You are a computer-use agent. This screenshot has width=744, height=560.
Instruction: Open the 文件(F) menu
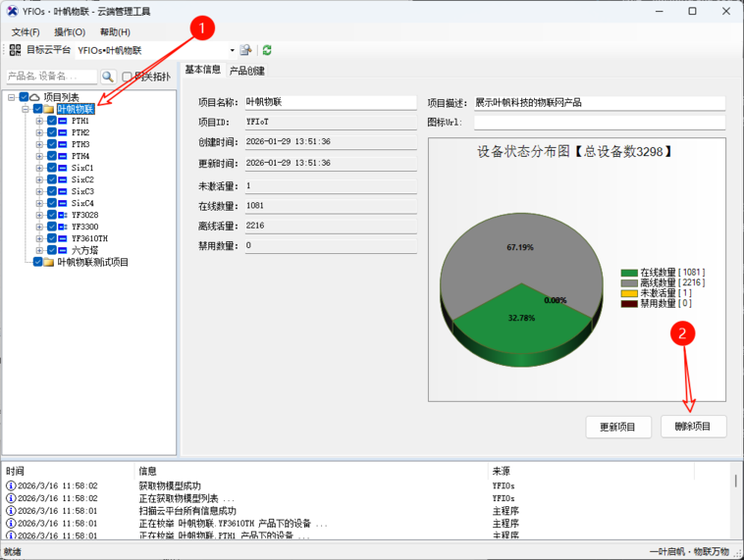coord(26,31)
